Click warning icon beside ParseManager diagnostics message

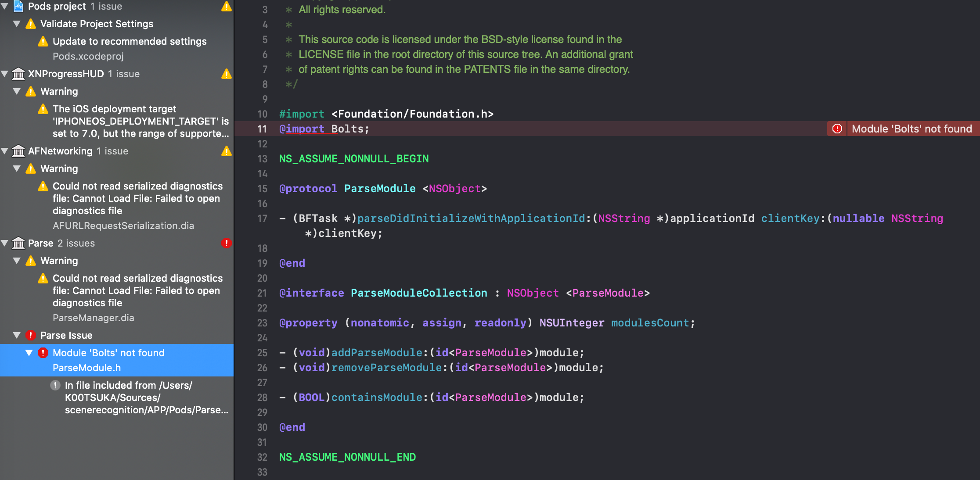click(43, 278)
